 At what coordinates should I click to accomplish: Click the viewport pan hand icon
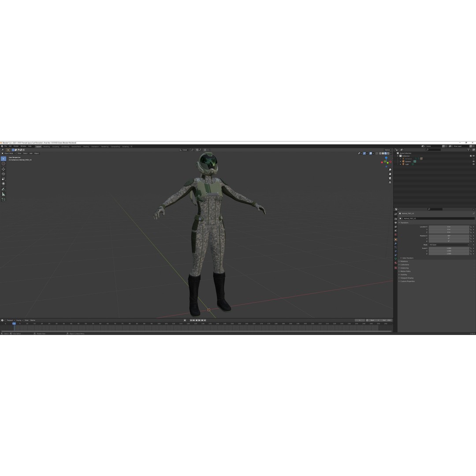(x=390, y=174)
